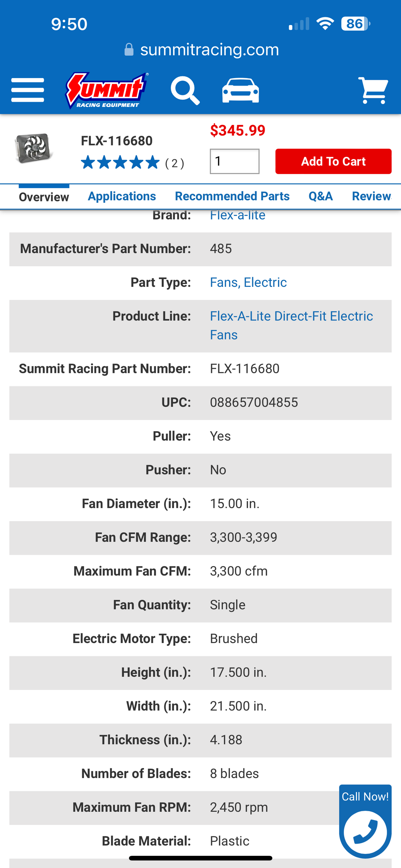Open the Recommended Parts tab

tap(232, 197)
